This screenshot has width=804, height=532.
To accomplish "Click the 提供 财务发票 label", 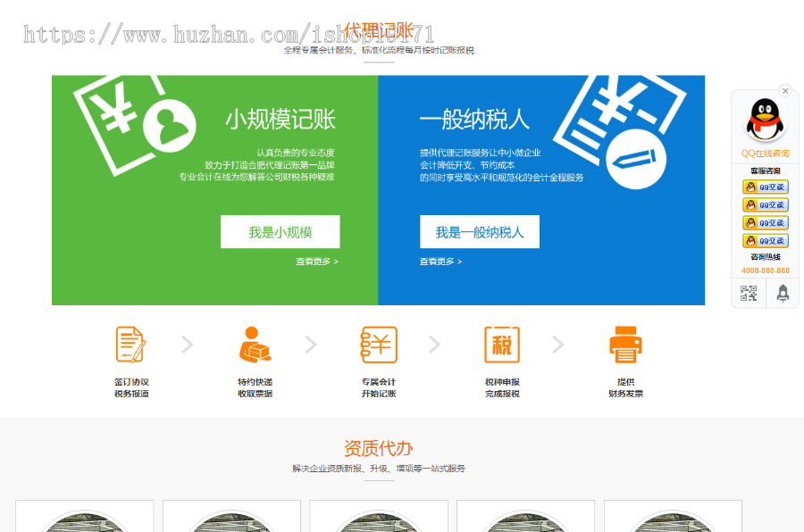I will point(625,387).
